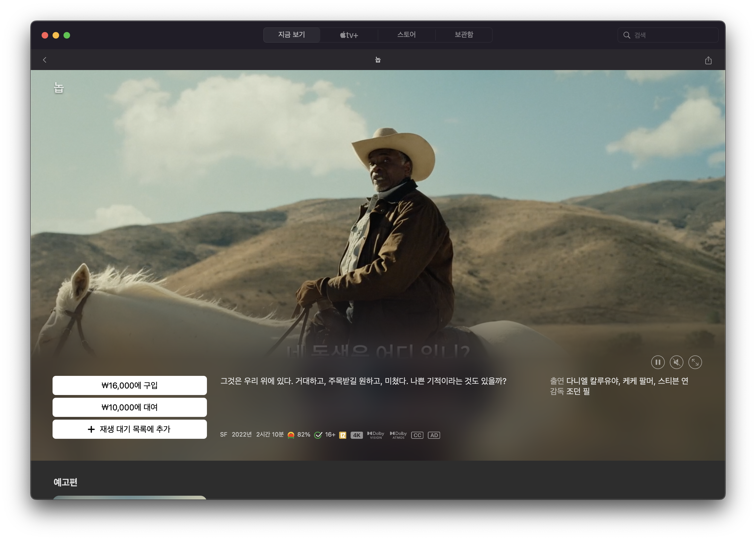The image size is (756, 540).
Task: Open the Apple tv+ tab
Action: tap(349, 35)
